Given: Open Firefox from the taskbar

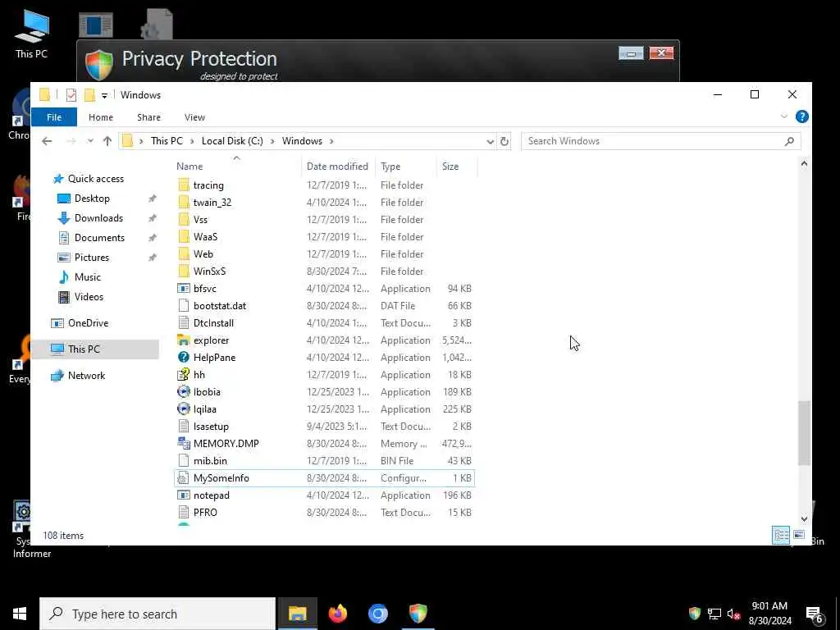Looking at the screenshot, I should (x=337, y=614).
